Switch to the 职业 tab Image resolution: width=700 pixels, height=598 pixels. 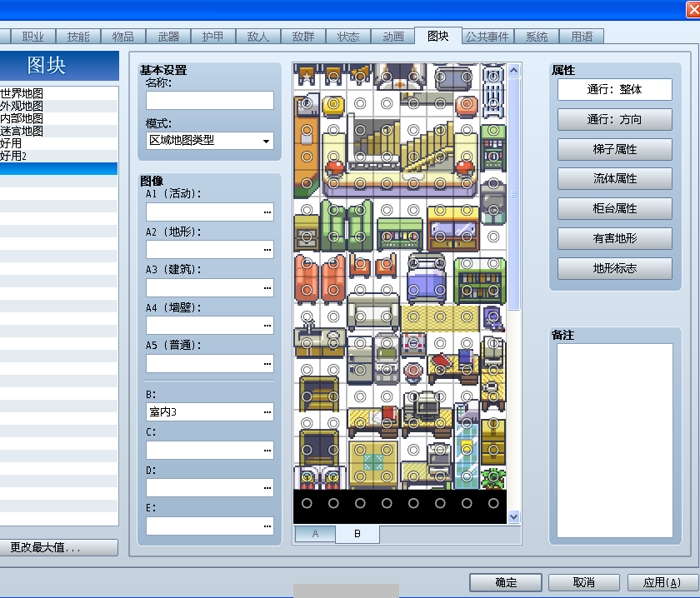click(x=33, y=37)
